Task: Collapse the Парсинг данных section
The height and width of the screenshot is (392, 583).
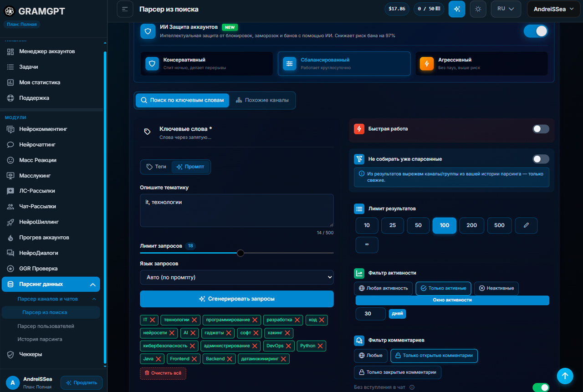Action: pos(51,284)
